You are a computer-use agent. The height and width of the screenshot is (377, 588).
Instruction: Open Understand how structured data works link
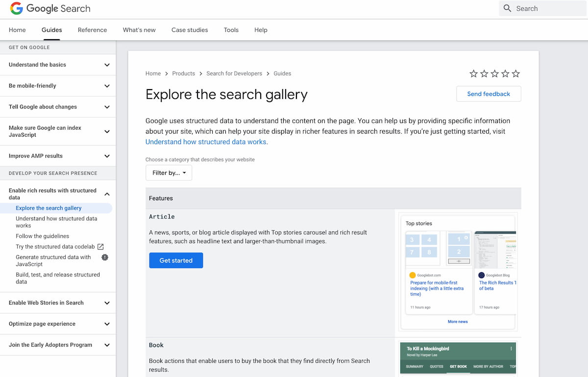pos(205,141)
